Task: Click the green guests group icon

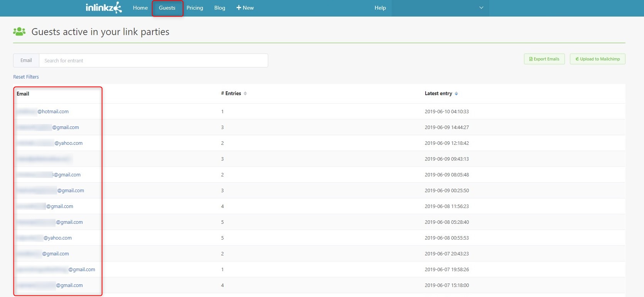Action: pyautogui.click(x=19, y=32)
